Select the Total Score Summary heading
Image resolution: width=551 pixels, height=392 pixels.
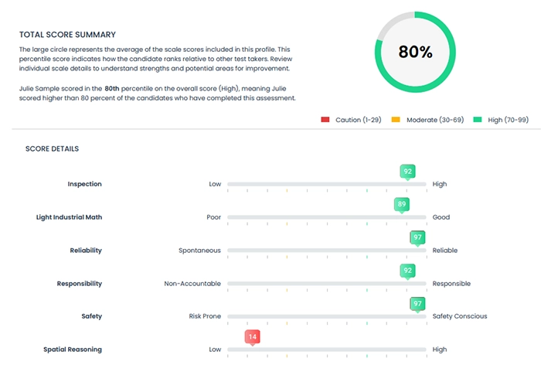67,35
